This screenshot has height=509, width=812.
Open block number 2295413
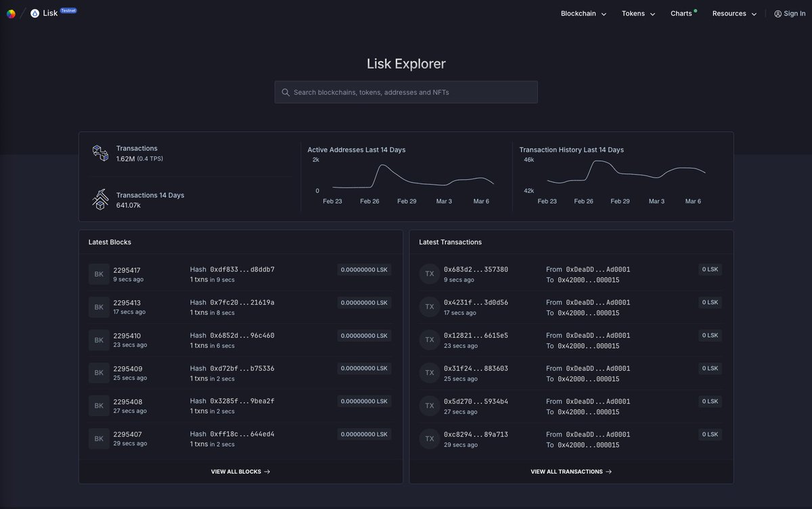click(127, 303)
